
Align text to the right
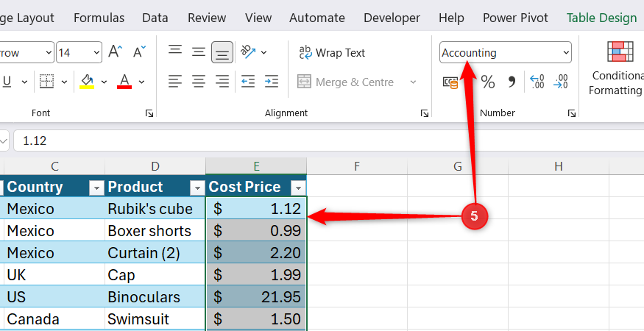tap(222, 82)
